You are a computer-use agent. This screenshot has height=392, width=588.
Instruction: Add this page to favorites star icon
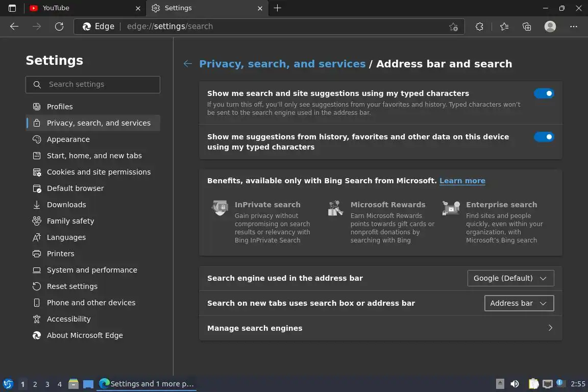coord(453,27)
